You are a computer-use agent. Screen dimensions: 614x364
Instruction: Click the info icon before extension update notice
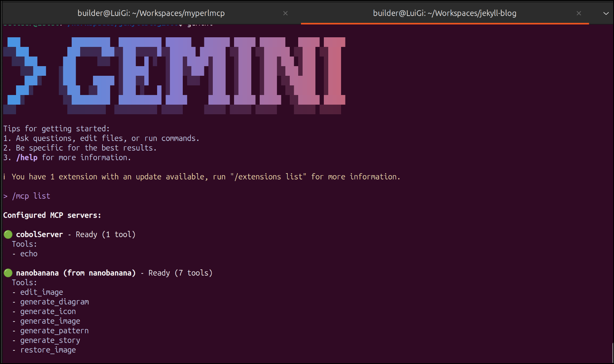[4, 177]
